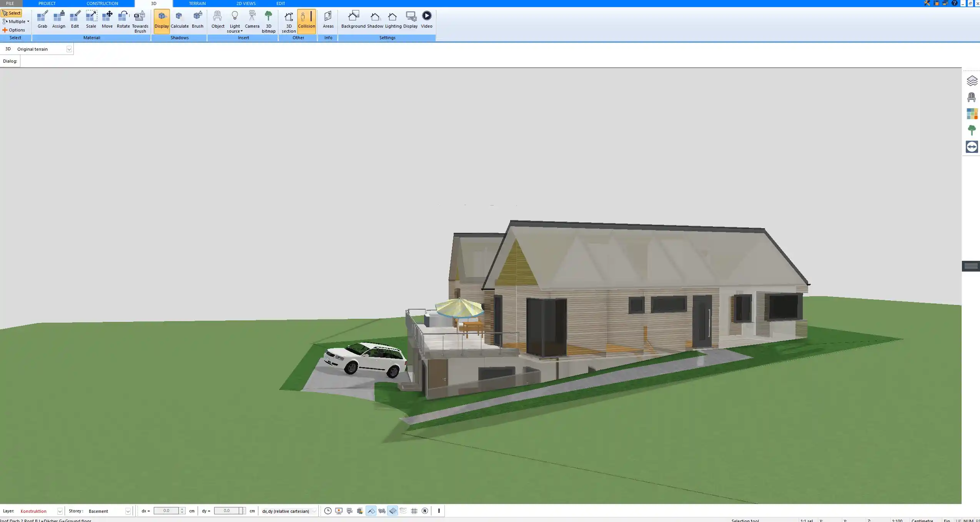Activate the Areas info tool

coord(328,19)
